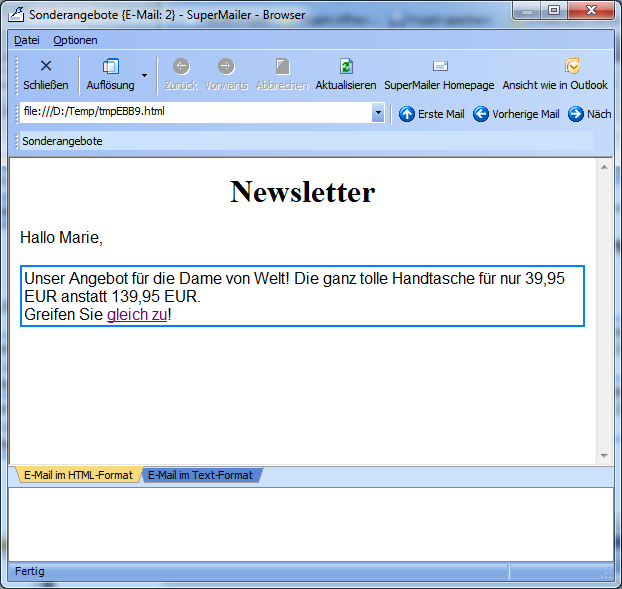Switch to E-Mail im HTML-Format tab
The width and height of the screenshot is (622, 589).
(x=78, y=475)
